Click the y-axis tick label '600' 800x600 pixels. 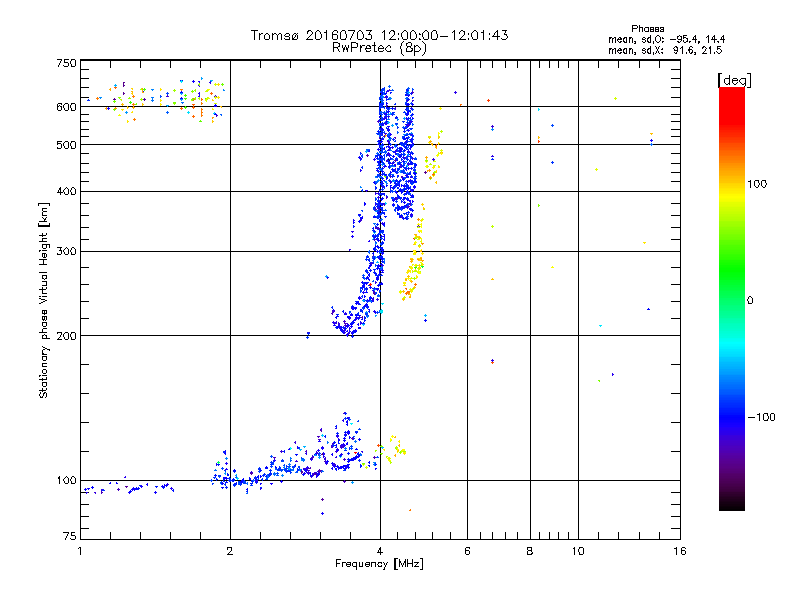pos(66,107)
